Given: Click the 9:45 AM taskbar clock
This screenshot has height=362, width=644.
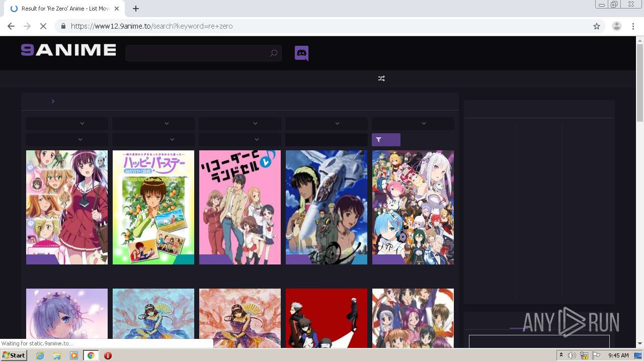Looking at the screenshot, I should click(x=618, y=355).
